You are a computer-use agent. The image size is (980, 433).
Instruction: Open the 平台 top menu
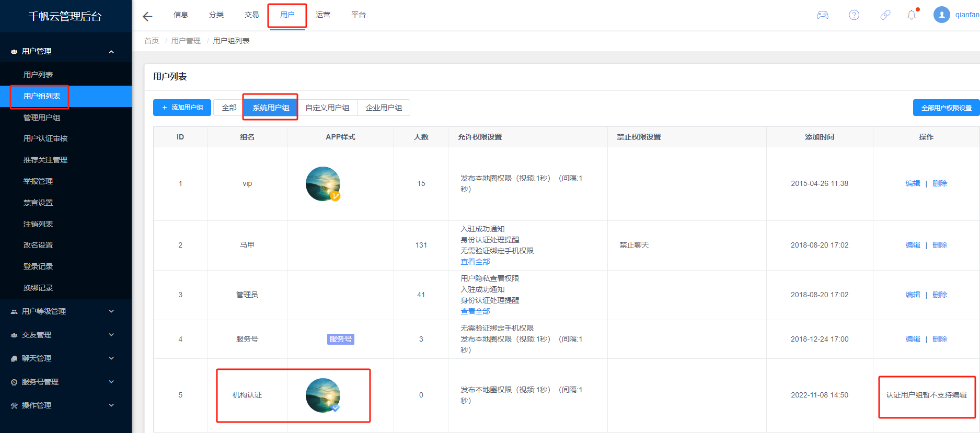(x=359, y=15)
